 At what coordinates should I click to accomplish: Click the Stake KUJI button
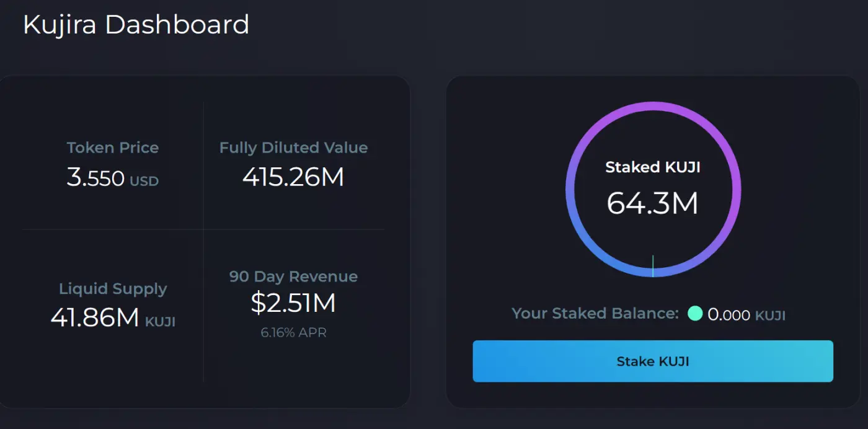tap(653, 361)
